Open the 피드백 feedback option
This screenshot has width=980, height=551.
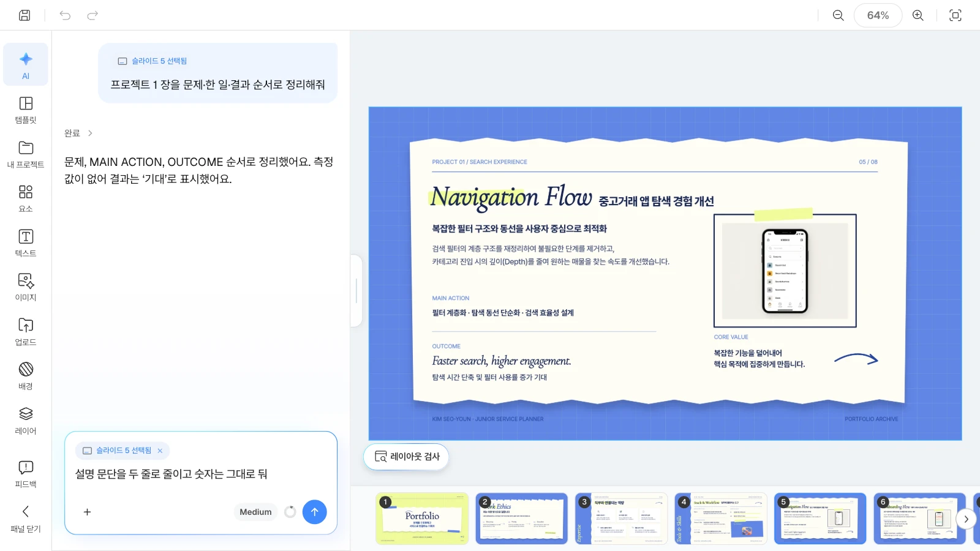(26, 474)
